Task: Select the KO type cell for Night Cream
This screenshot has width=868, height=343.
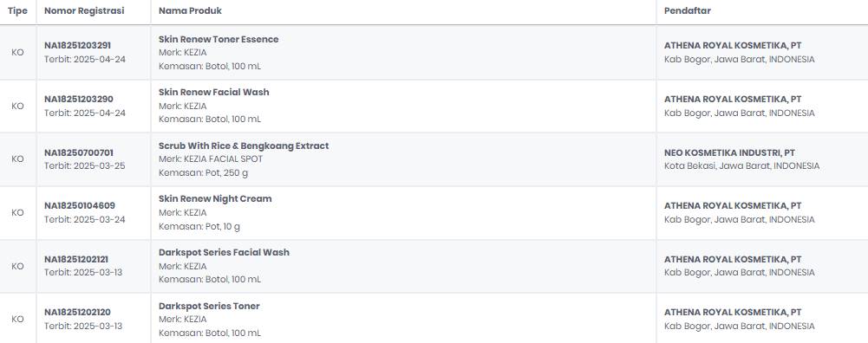Action: click(x=17, y=212)
